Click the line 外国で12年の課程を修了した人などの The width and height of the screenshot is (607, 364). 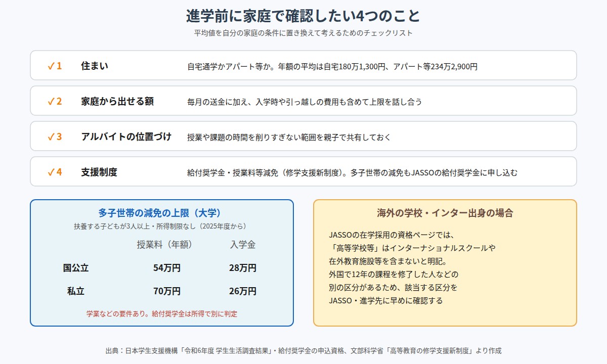coord(394,275)
